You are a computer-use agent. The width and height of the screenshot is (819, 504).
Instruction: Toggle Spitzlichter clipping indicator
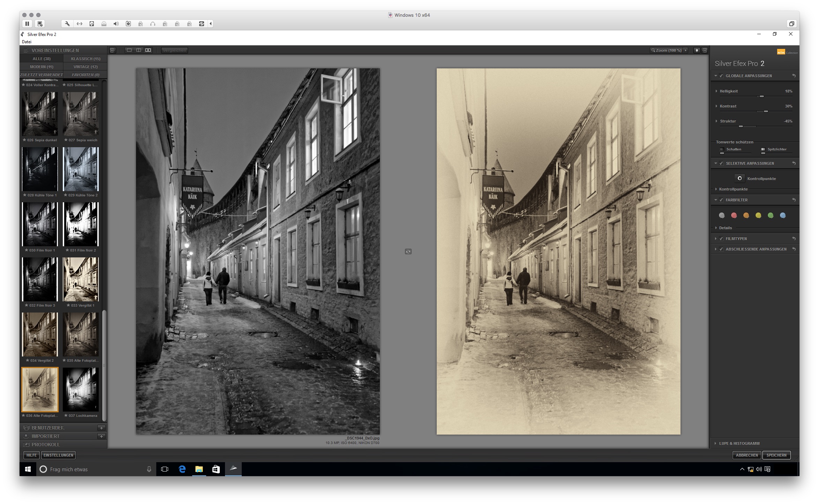[x=763, y=149]
